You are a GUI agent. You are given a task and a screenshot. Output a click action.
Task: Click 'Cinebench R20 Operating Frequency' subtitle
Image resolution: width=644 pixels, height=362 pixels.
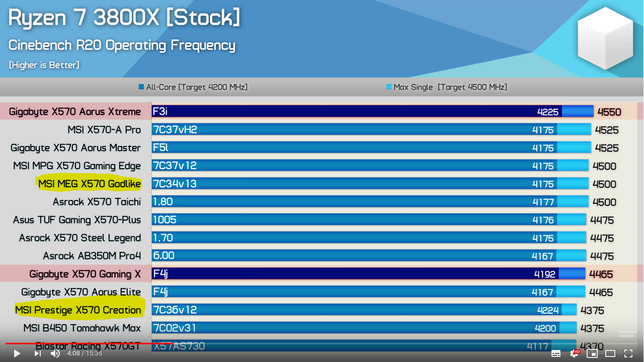click(x=122, y=45)
